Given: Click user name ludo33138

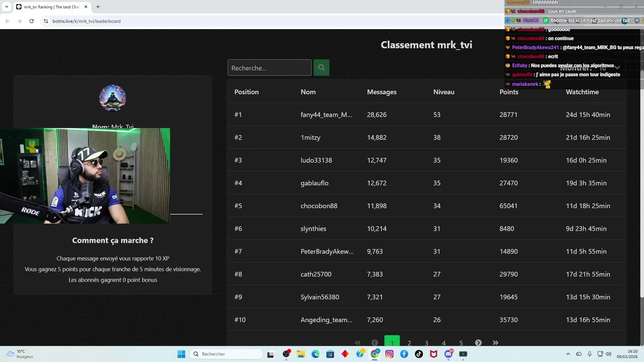Looking at the screenshot, I should click(316, 160).
